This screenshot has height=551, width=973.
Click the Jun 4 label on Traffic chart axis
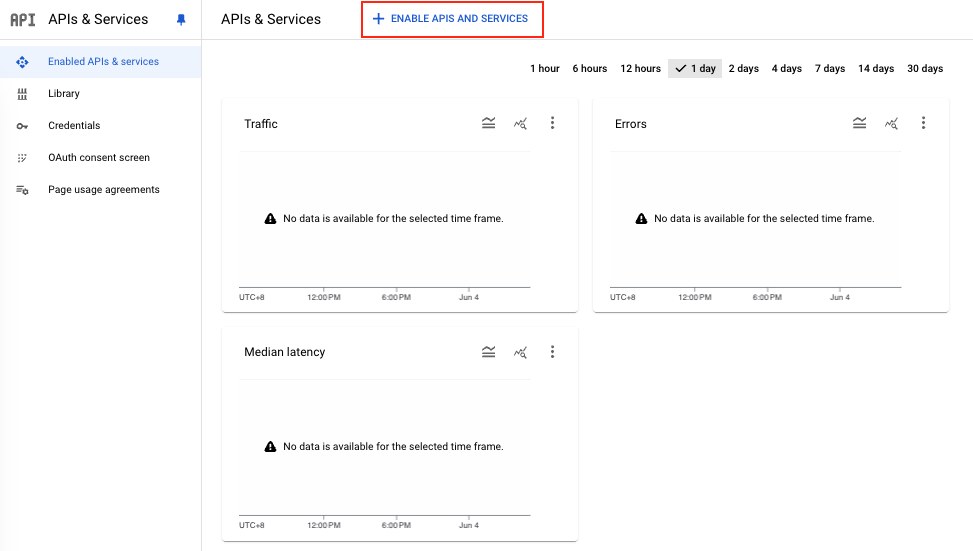click(469, 297)
